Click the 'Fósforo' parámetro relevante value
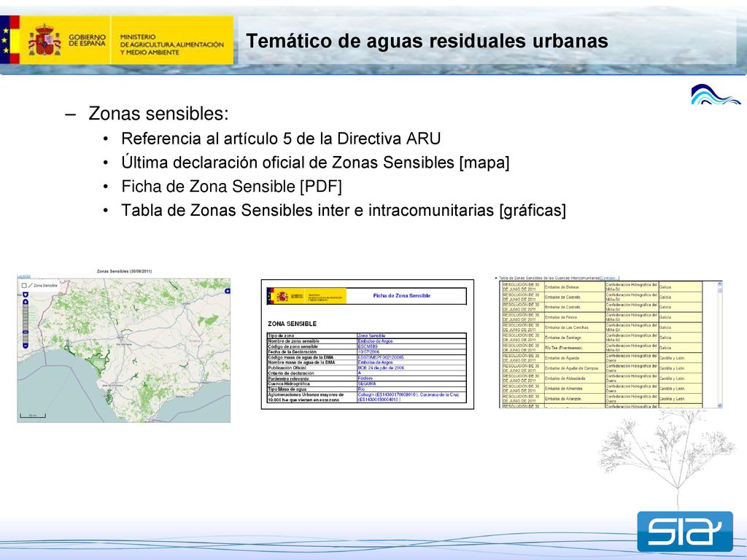 [x=365, y=378]
